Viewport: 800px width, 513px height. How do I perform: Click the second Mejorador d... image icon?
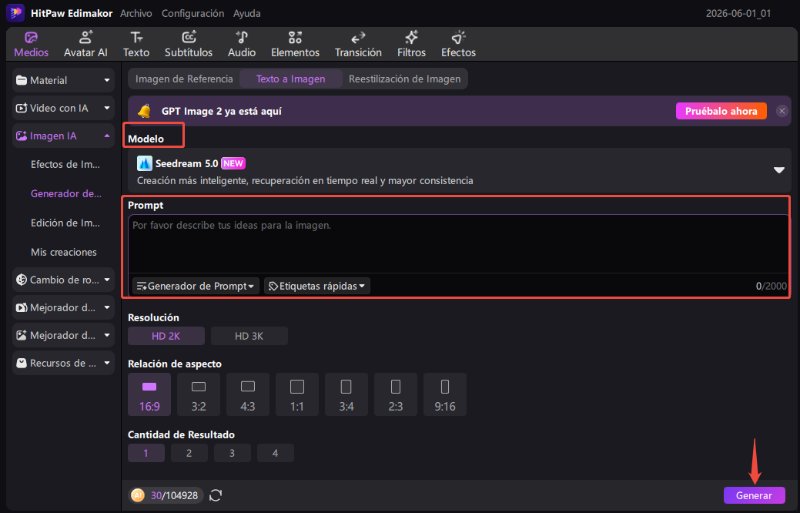21,335
